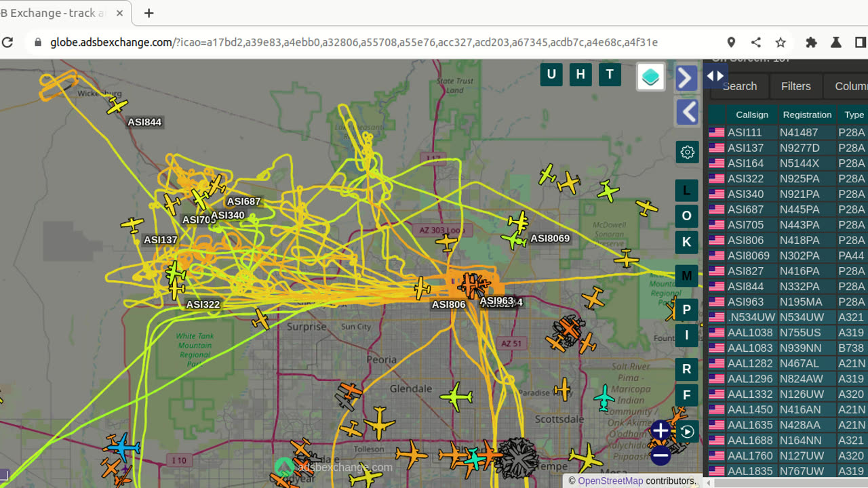The width and height of the screenshot is (868, 488).
Task: Toggle sidebar width double-arrow button
Action: [x=715, y=76]
